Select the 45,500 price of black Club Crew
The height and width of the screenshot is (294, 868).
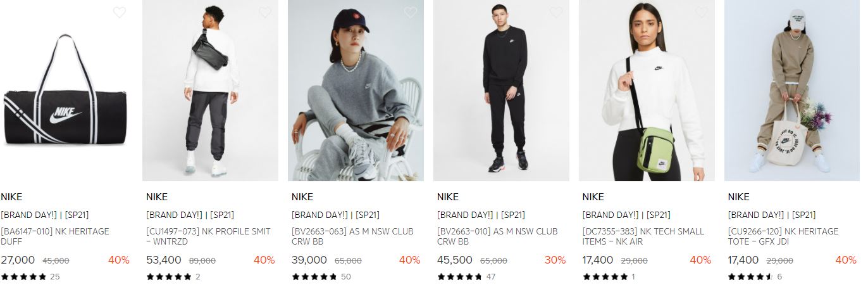pos(455,260)
